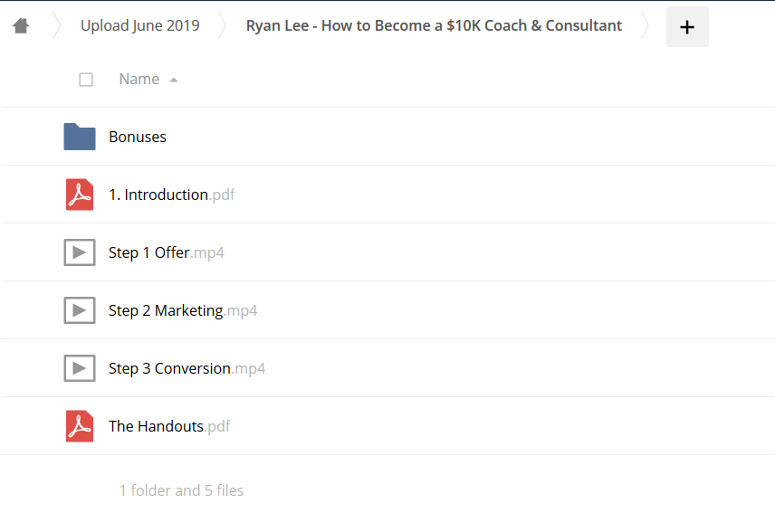Screen dimensions: 775x532
Task: Click the video icon for Step 3 Conversion
Action: [x=80, y=368]
